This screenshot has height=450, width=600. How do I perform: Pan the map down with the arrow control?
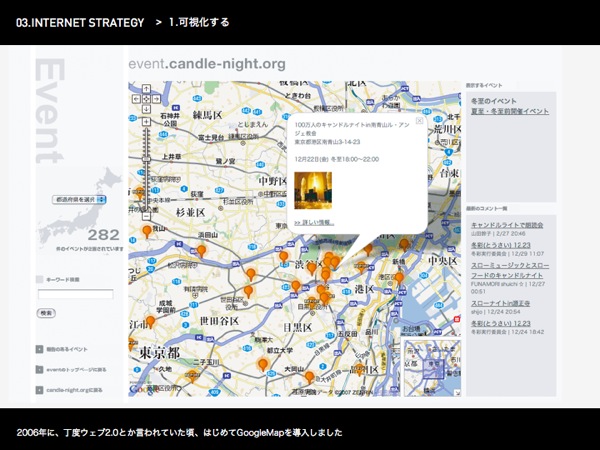(147, 109)
